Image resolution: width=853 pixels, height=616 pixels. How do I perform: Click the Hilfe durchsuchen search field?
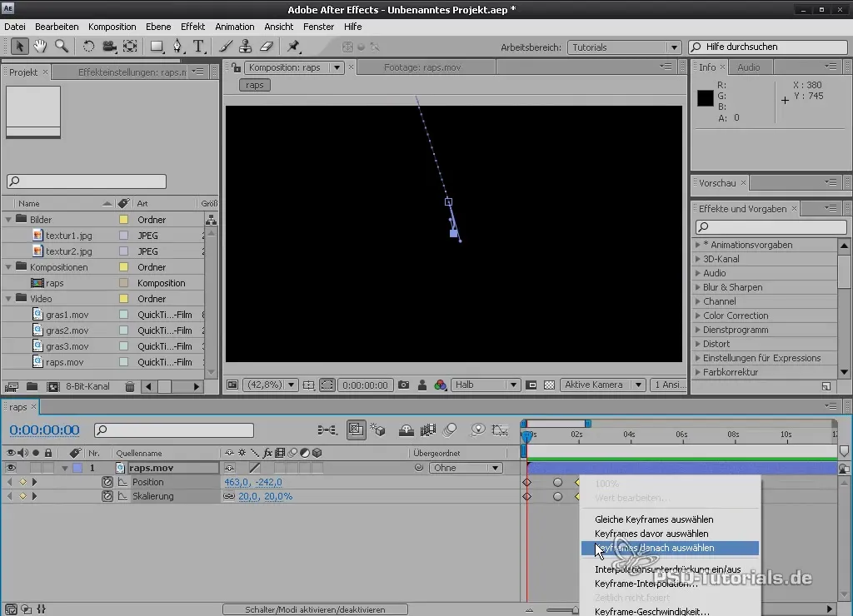pyautogui.click(x=767, y=47)
